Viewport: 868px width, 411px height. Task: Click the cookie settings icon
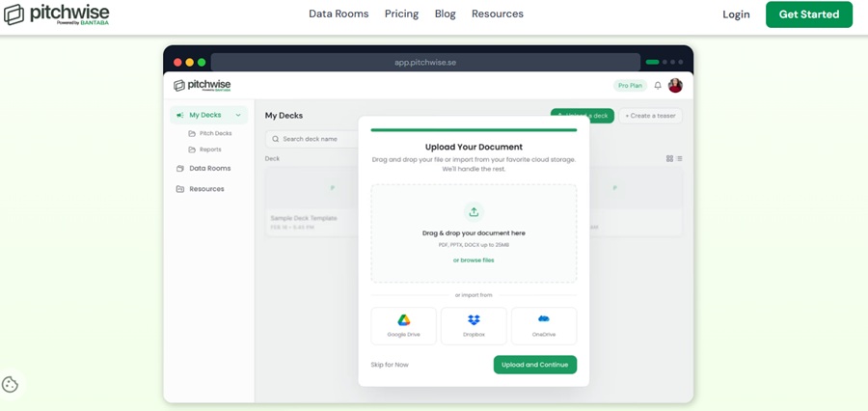11,384
